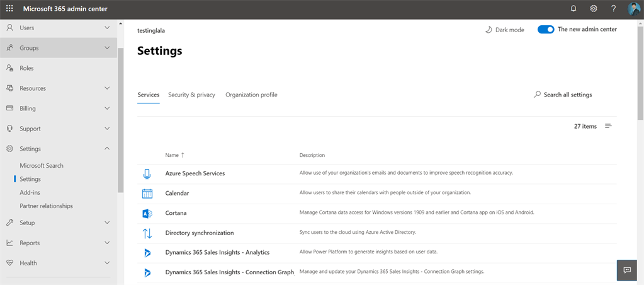This screenshot has height=285, width=644.
Task: Open the Cortana settings link
Action: (176, 213)
